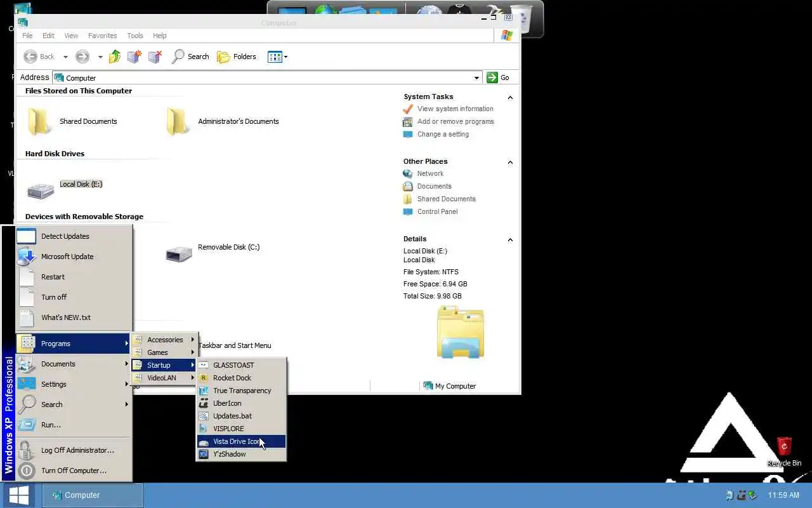This screenshot has height=508, width=812.
Task: Open Control Panel under Other Places
Action: pyautogui.click(x=437, y=211)
